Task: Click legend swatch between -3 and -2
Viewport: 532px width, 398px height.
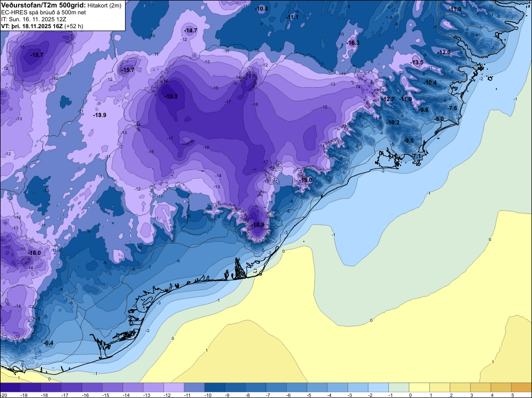Action: coord(358,387)
